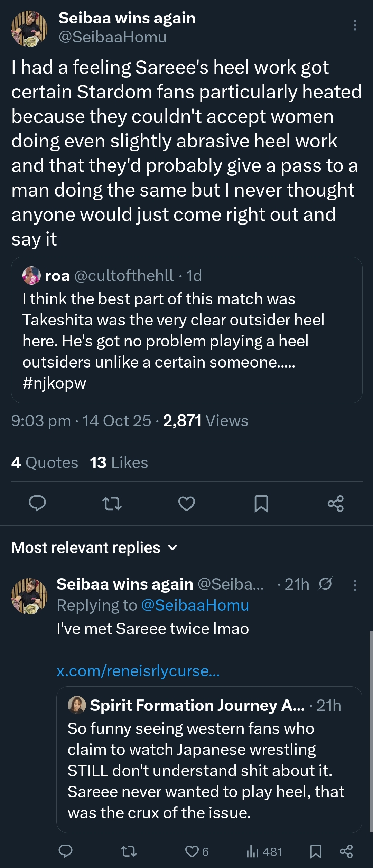Viewport: 373px width, 868px height.
Task: Like the reply with 6 likes
Action: [x=193, y=851]
